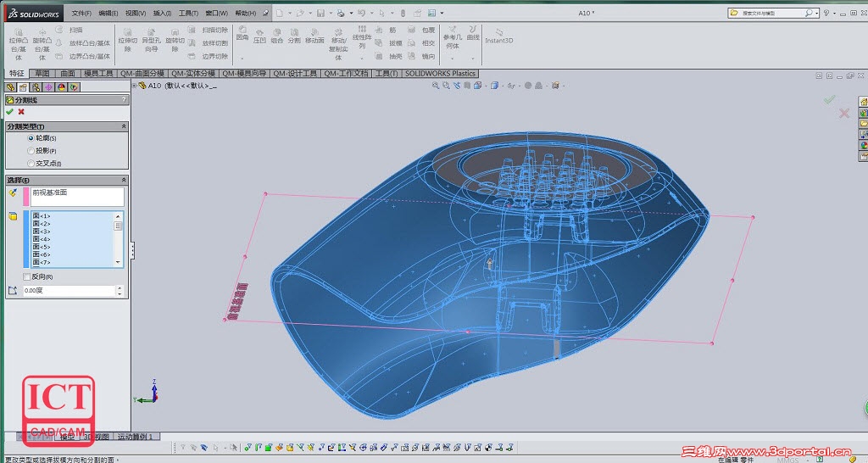Switch to the SOLIDWORKS Plastics tab
Screen dimensions: 868x463
tap(440, 74)
